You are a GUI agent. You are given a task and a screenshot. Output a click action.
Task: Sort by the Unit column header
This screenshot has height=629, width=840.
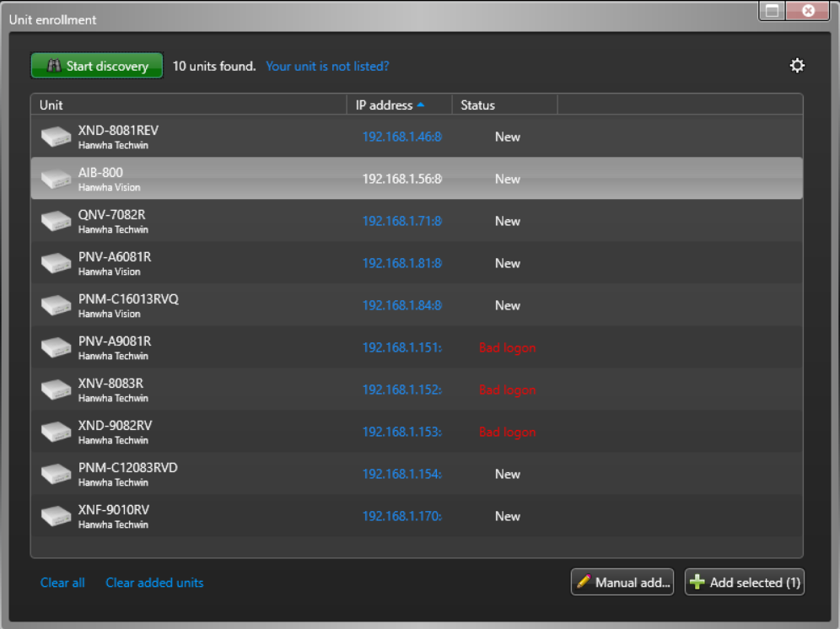click(x=189, y=105)
